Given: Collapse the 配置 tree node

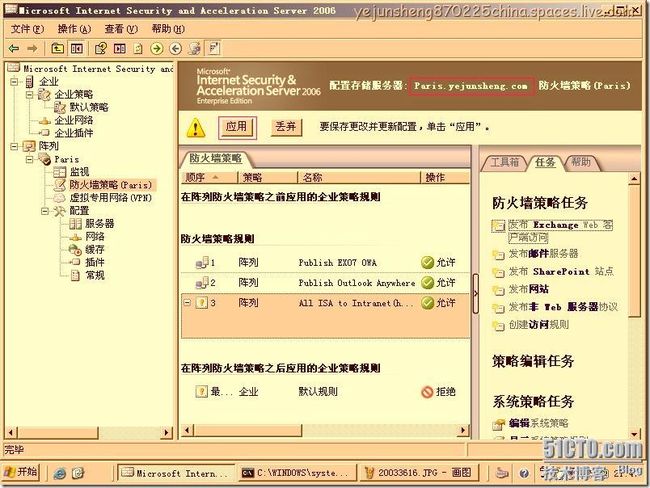Looking at the screenshot, I should click(x=45, y=211).
